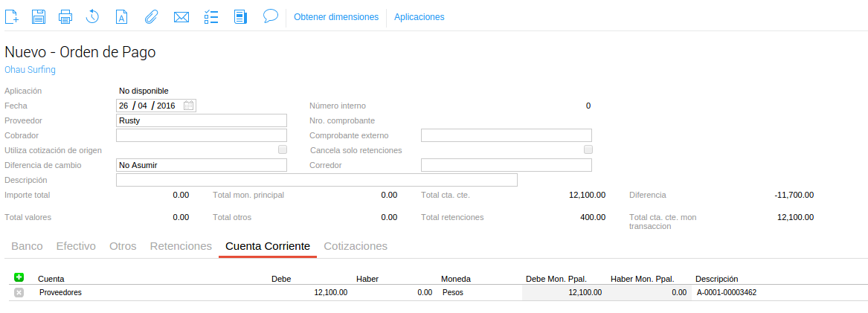Open the Cotizaciones tab
This screenshot has width=868, height=313.
click(356, 246)
